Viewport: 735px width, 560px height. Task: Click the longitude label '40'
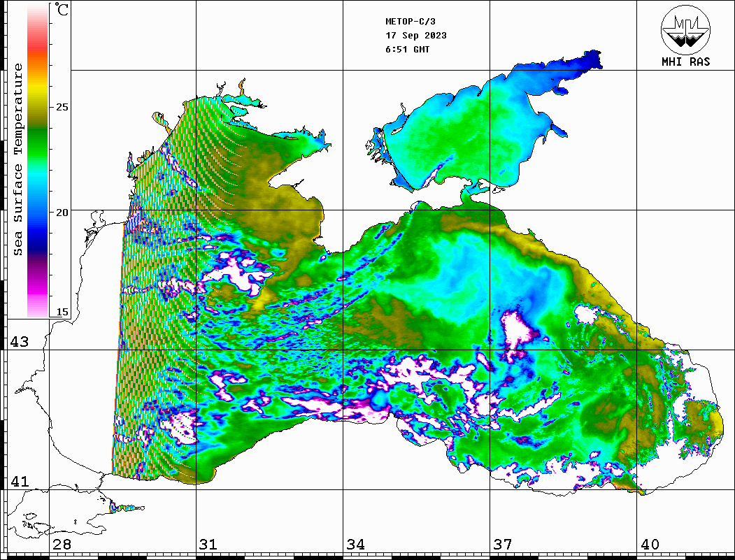(x=650, y=545)
